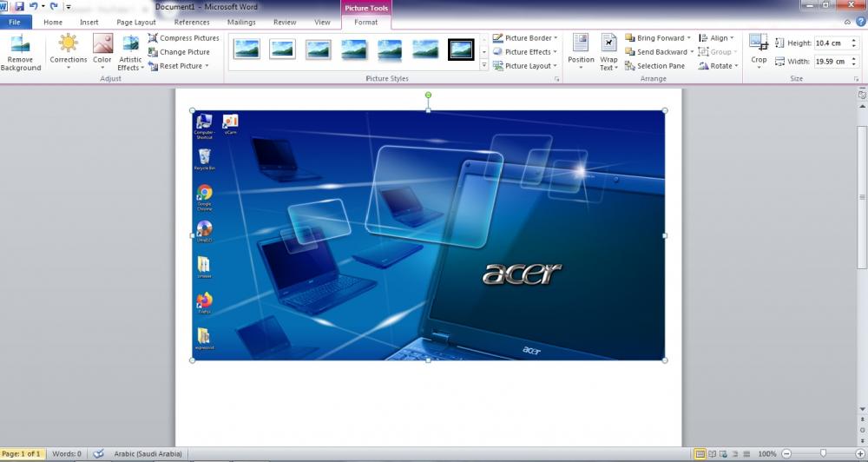Viewport: 868px width, 462px height.
Task: Click the proofing check icon in status bar
Action: pyautogui.click(x=99, y=453)
